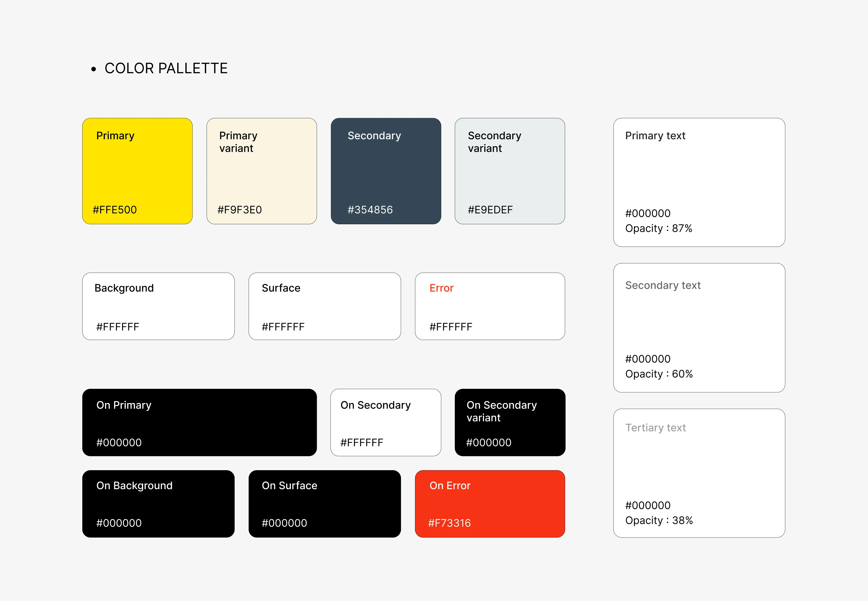The width and height of the screenshot is (868, 601).
Task: Click the red On Error swatch
Action: [x=489, y=503]
